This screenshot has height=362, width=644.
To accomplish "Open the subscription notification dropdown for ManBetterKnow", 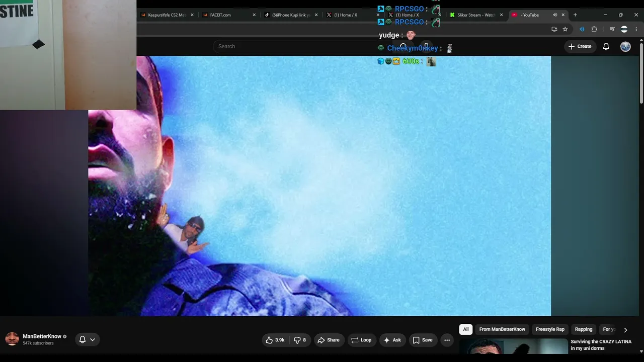I will tap(88, 339).
